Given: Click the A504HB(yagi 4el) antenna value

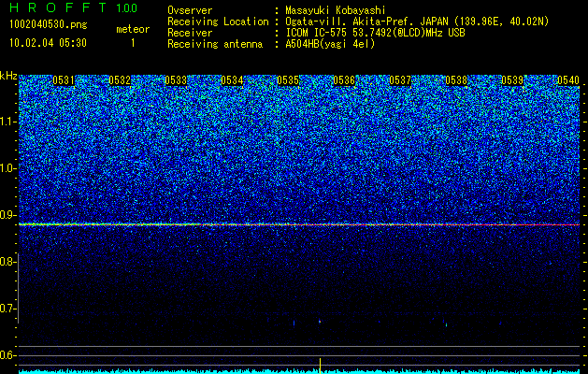Looking at the screenshot, I should point(330,44).
